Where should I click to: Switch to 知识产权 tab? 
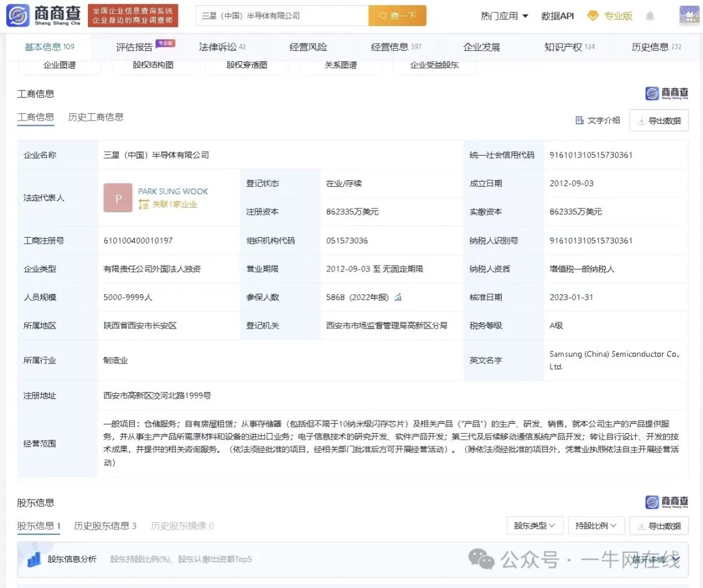(570, 47)
